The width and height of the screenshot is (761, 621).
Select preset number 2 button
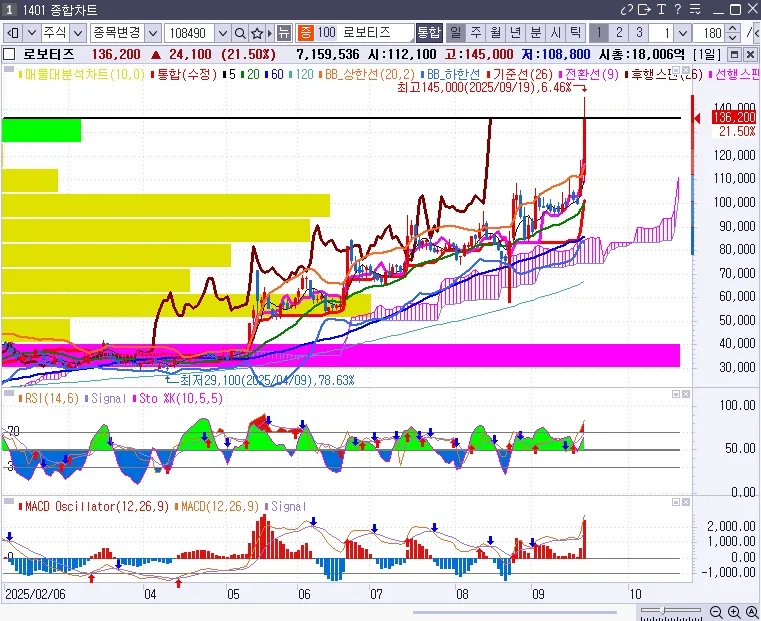[619, 33]
